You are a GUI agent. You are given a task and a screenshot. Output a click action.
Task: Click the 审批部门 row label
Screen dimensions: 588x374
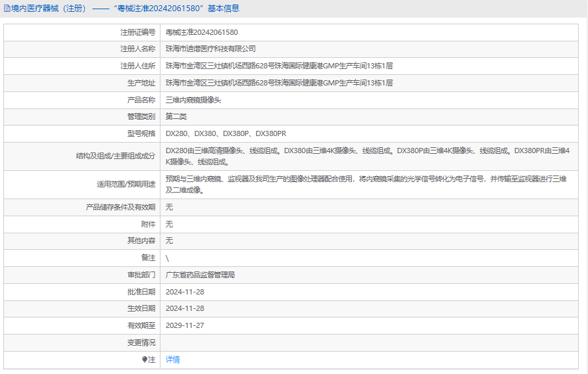pos(141,275)
